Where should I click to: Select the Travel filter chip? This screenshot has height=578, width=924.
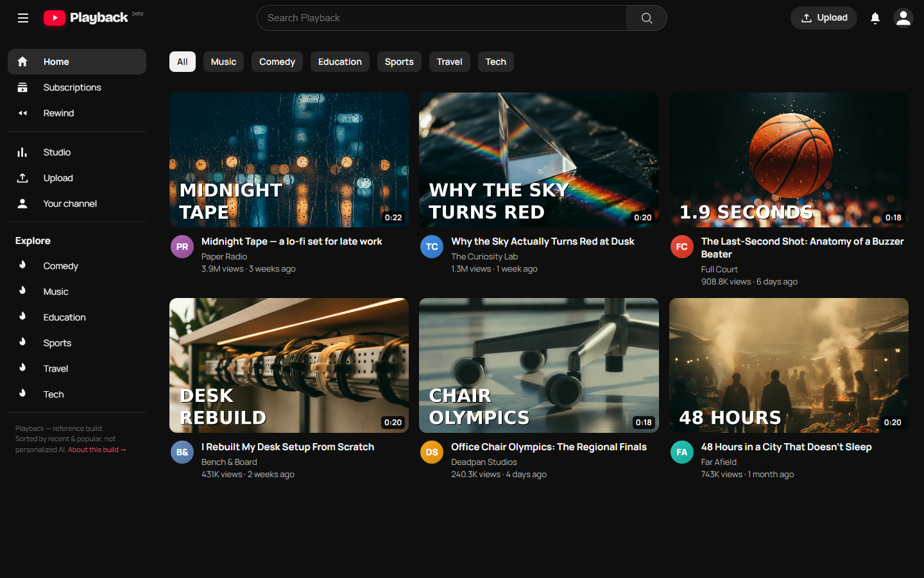[x=450, y=62]
